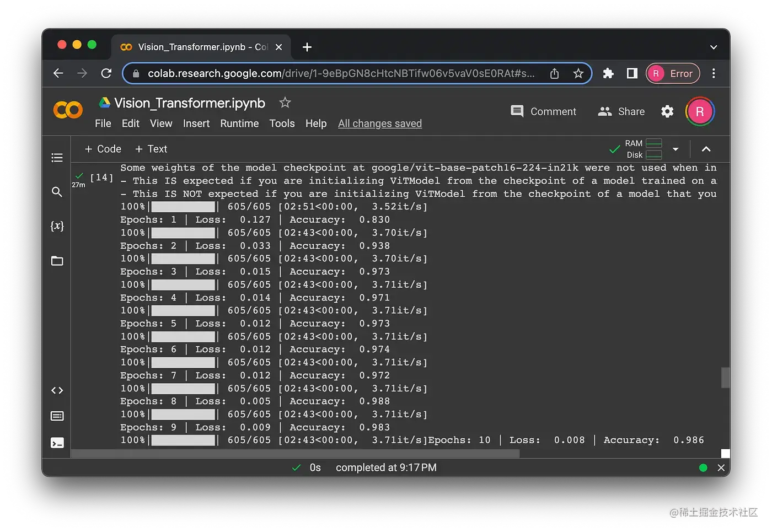The height and width of the screenshot is (532, 772).
Task: Open the Insert menu
Action: 196,123
